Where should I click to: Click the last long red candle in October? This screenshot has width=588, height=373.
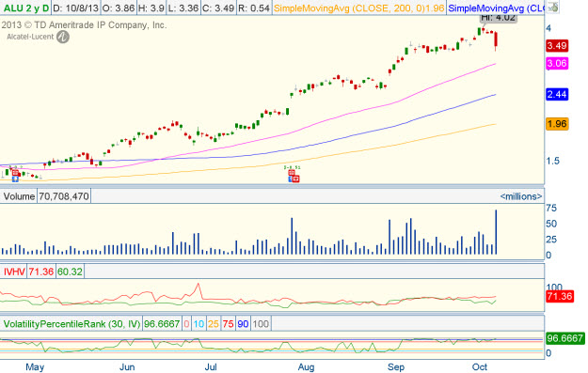point(496,39)
